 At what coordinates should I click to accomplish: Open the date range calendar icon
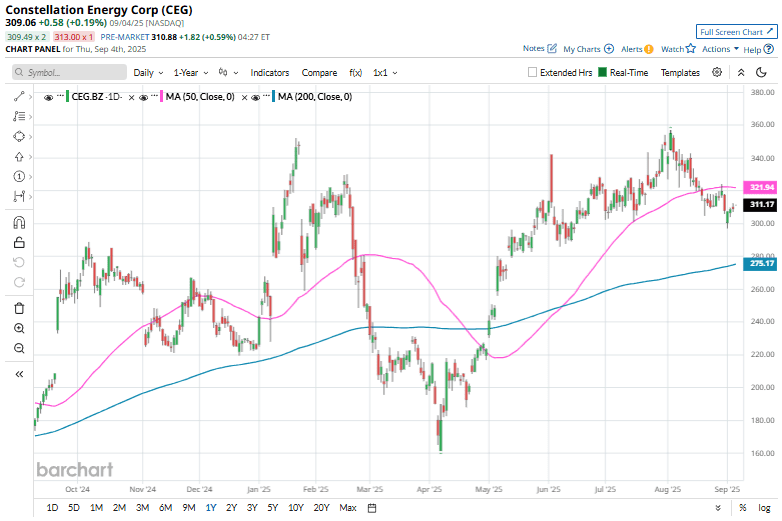pyautogui.click(x=371, y=508)
